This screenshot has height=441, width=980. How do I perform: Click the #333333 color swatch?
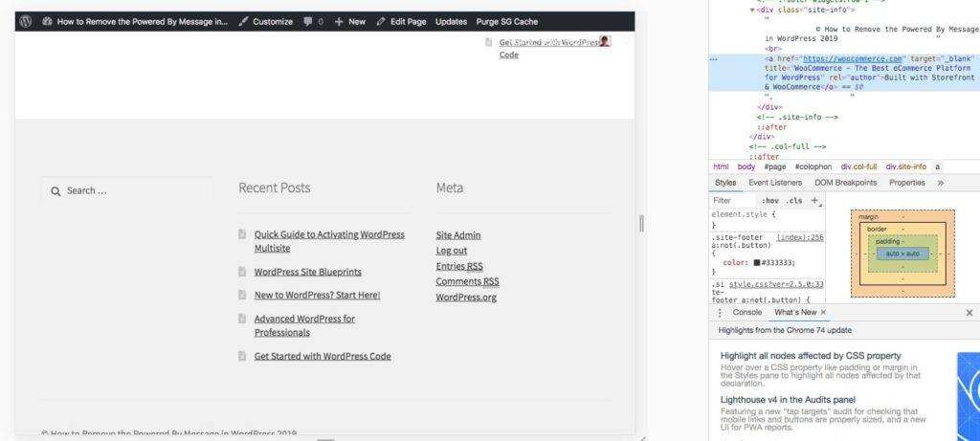pyautogui.click(x=757, y=263)
